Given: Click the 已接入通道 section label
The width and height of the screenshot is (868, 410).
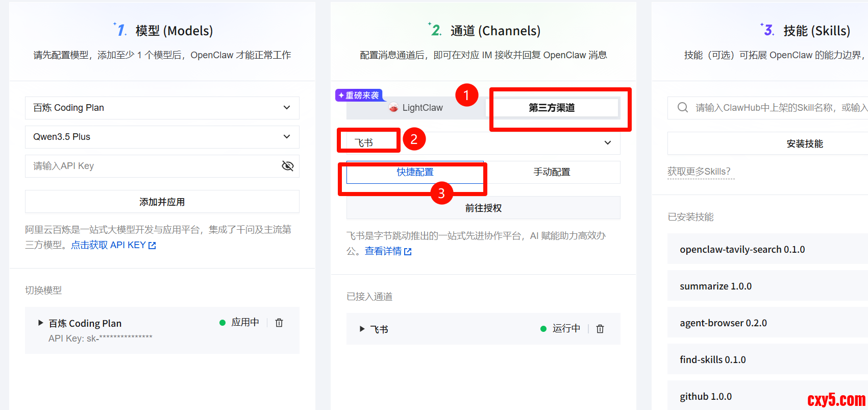Looking at the screenshot, I should tap(369, 297).
